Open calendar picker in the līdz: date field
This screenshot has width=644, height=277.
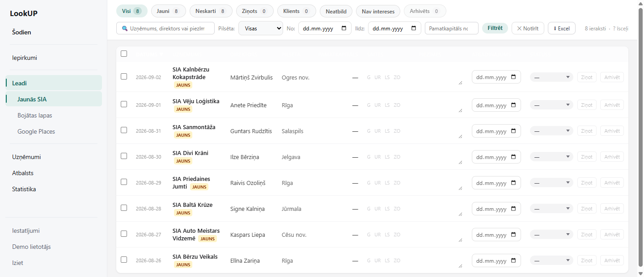click(413, 28)
